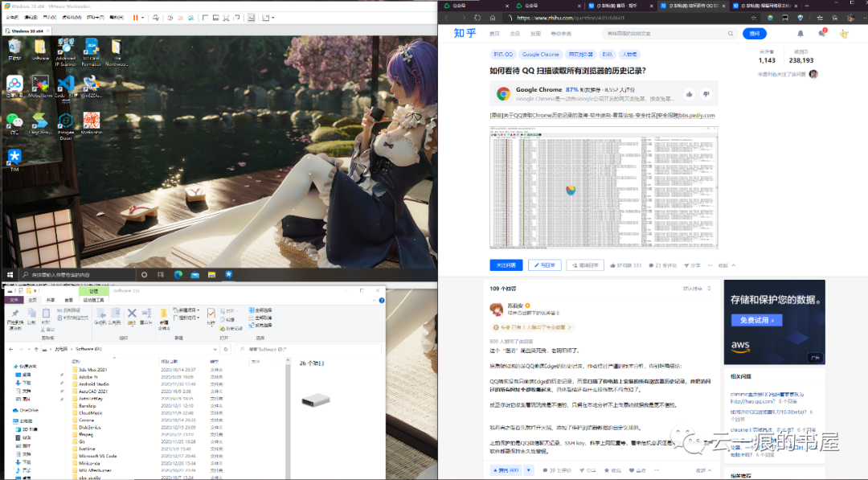Screen dimensions: 868x480
Task: Open the first VMware menu bar item
Action: (11, 18)
